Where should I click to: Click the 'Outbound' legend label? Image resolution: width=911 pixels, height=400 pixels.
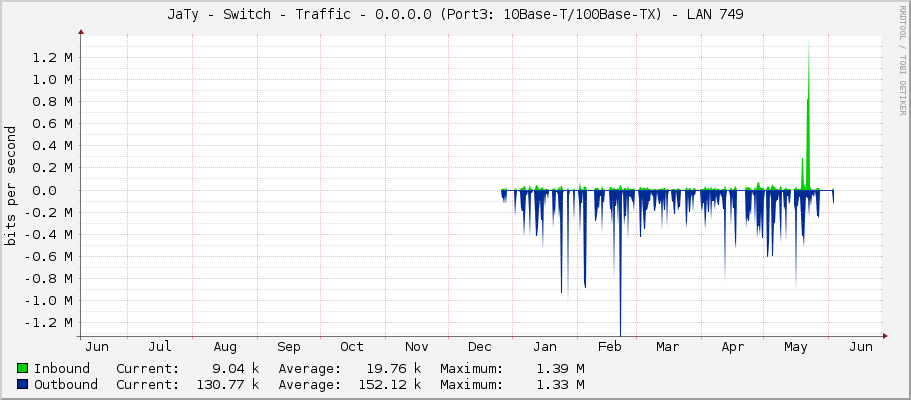(x=66, y=384)
